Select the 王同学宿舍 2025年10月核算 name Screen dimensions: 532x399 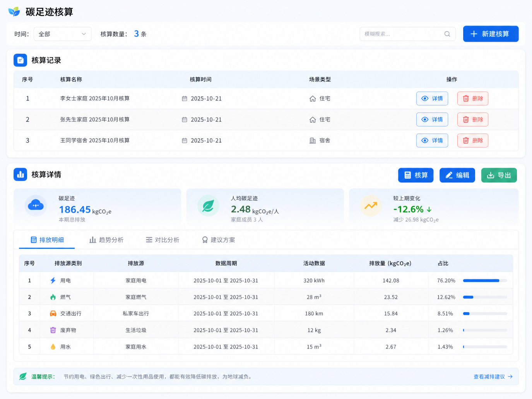[x=95, y=140]
